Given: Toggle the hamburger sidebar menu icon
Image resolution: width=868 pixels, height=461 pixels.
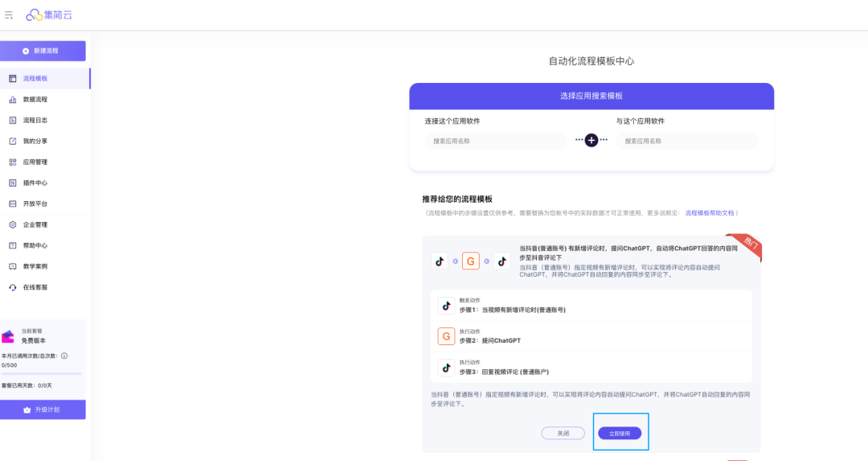Looking at the screenshot, I should [x=8, y=15].
